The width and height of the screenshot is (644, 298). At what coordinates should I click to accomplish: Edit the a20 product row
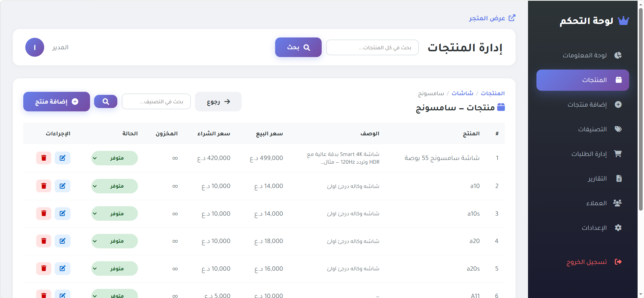click(x=62, y=241)
